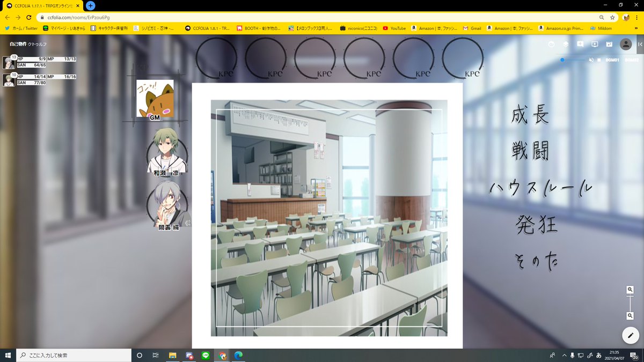The width and height of the screenshot is (644, 362).
Task: Click SAN 64/65 status value
Action: [31, 65]
